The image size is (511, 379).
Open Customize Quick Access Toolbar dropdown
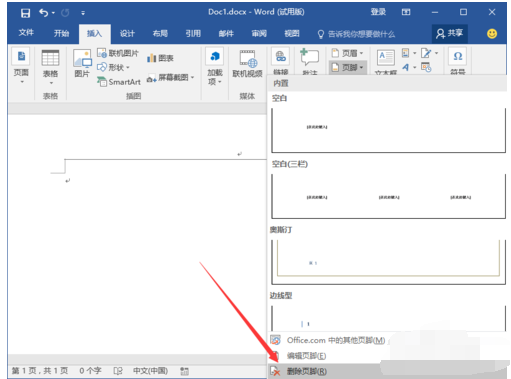(83, 13)
